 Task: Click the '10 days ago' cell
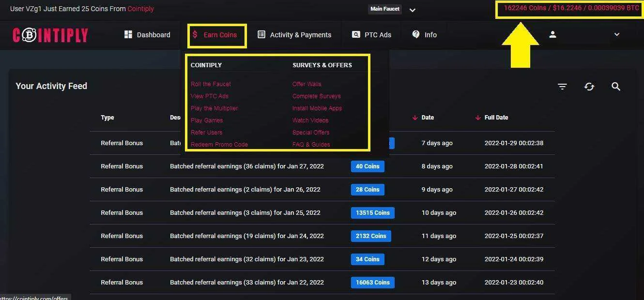coord(439,213)
